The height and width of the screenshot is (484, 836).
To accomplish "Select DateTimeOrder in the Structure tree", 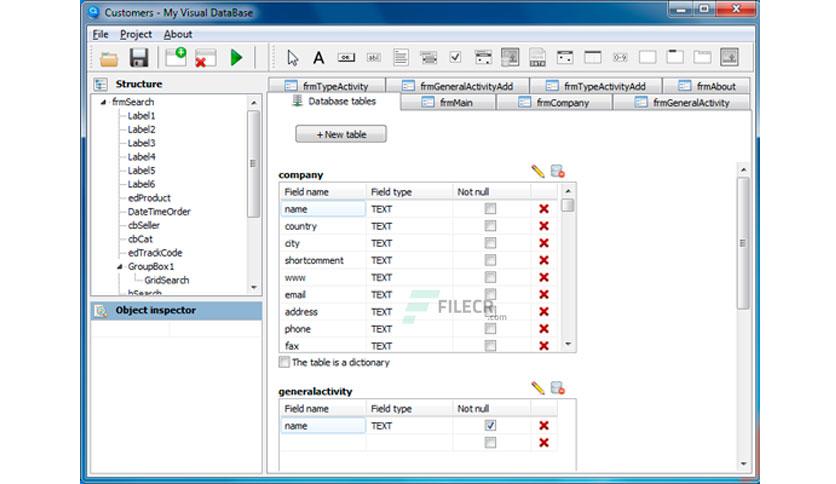I will coord(159,212).
